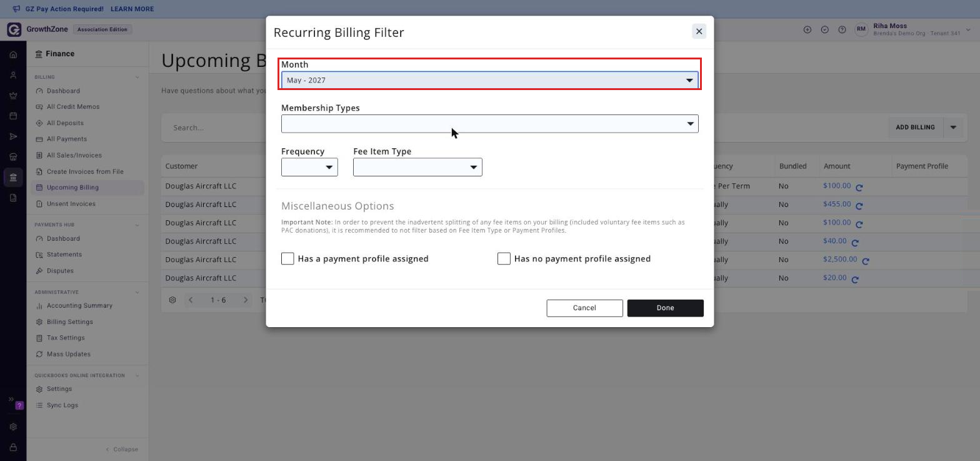Image resolution: width=980 pixels, height=461 pixels.
Task: Click the lock icon at rail bottom
Action: [13, 448]
